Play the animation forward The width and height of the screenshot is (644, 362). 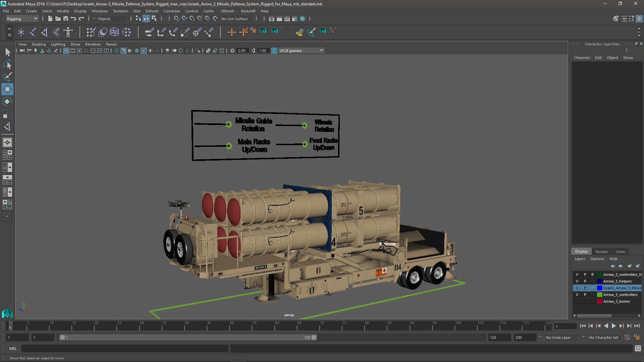click(x=614, y=326)
